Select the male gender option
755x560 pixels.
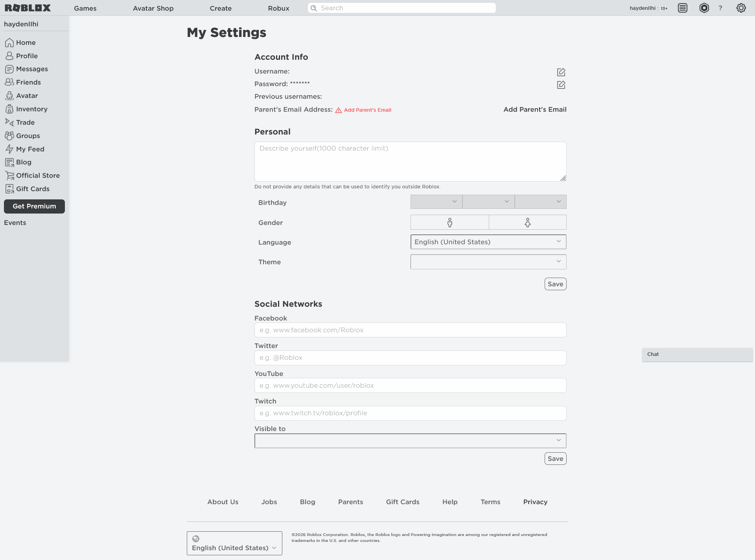click(449, 223)
